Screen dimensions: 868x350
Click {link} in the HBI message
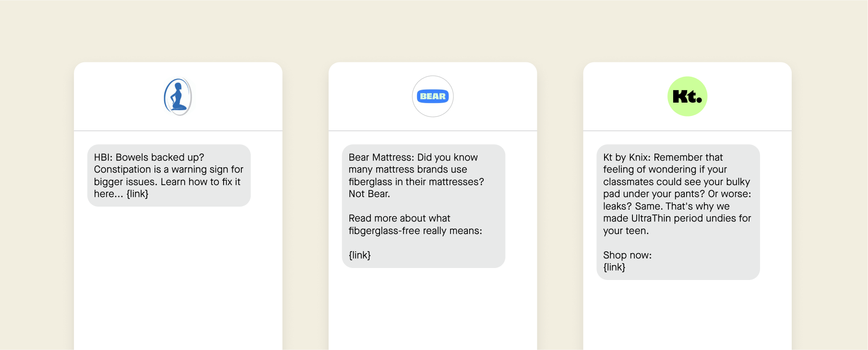[138, 194]
